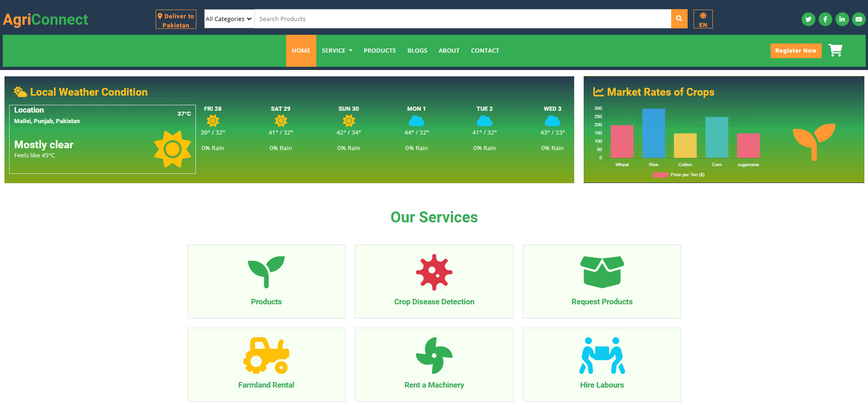Go to the PRODUCTS menu item
Viewport: 868px width, 405px height.
coord(380,51)
